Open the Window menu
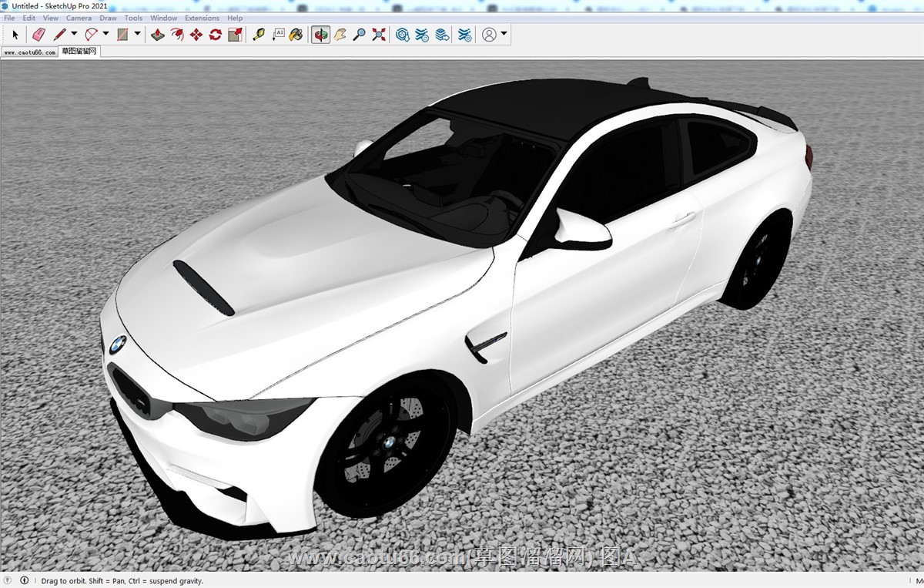The image size is (924, 588). pos(163,18)
